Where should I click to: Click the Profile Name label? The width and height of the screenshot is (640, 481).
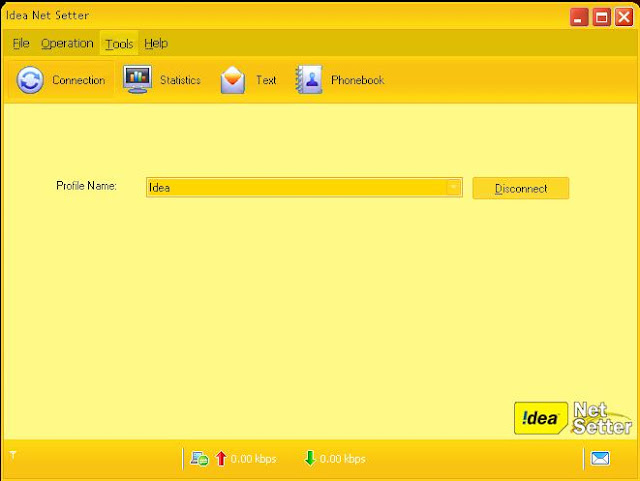86,186
